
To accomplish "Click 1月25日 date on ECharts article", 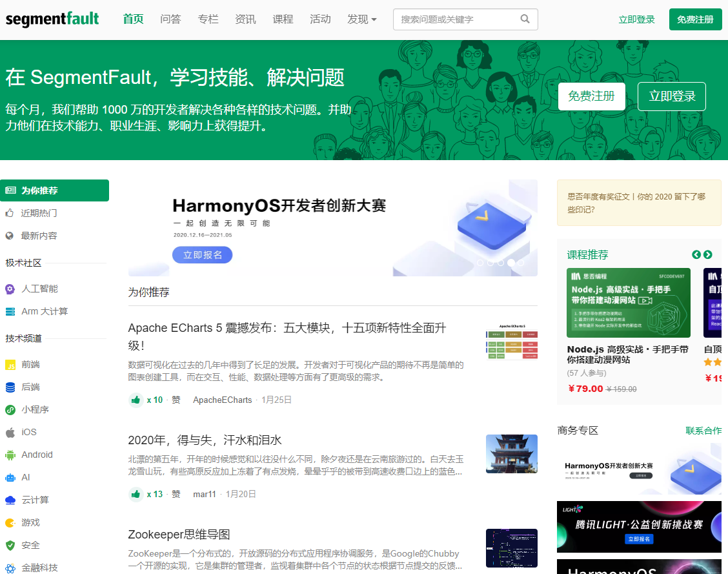I will click(276, 400).
